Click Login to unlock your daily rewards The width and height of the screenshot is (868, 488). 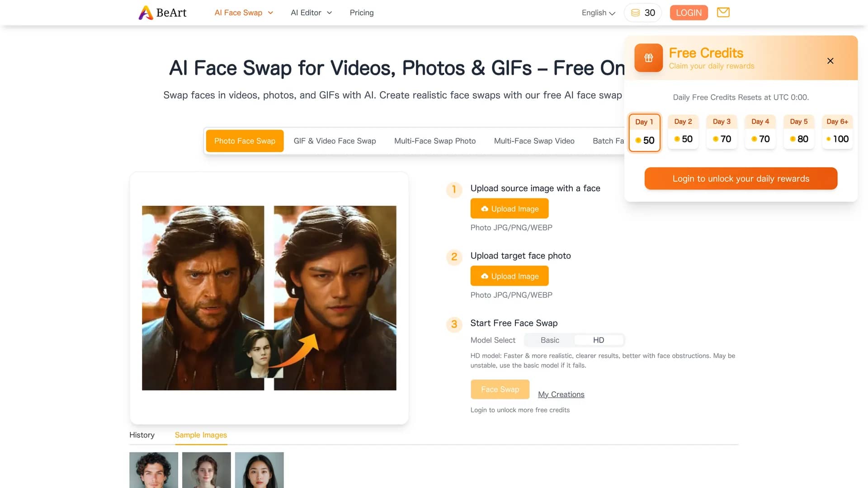click(x=741, y=178)
